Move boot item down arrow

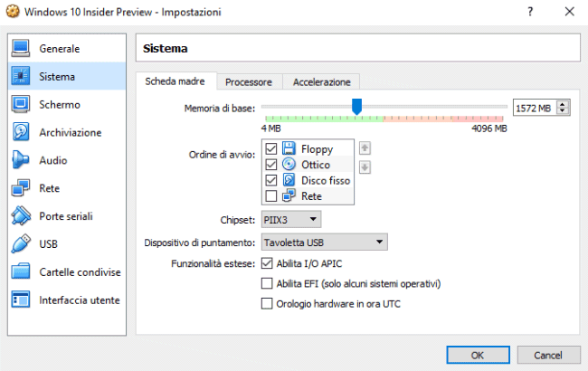[x=365, y=166]
